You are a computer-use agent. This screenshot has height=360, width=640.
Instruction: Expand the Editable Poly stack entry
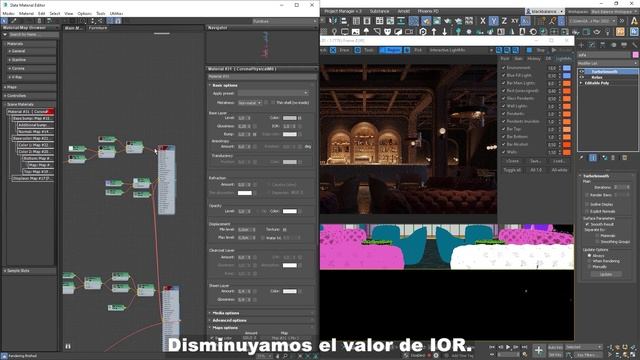tap(581, 83)
